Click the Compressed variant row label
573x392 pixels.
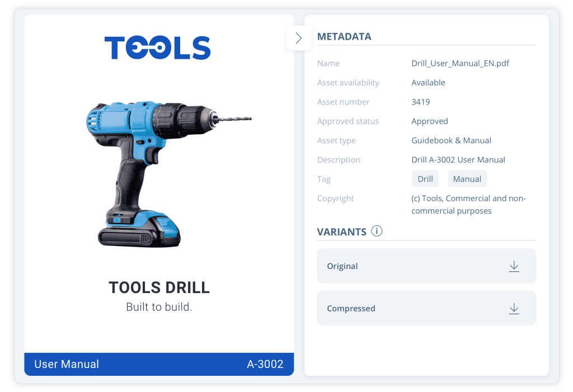pos(351,309)
